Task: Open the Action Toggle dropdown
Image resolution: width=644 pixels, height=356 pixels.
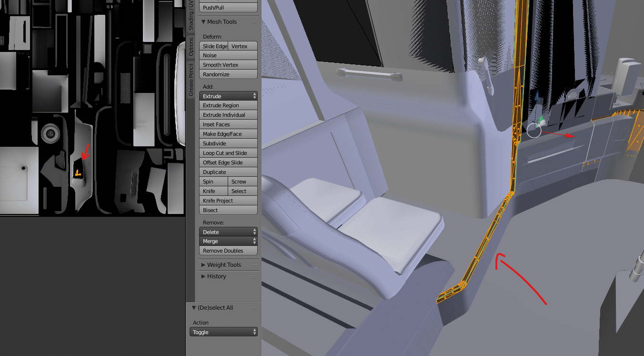Action: 224,332
